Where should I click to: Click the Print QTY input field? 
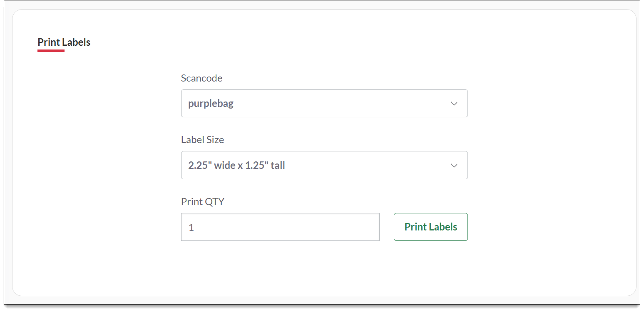click(280, 227)
